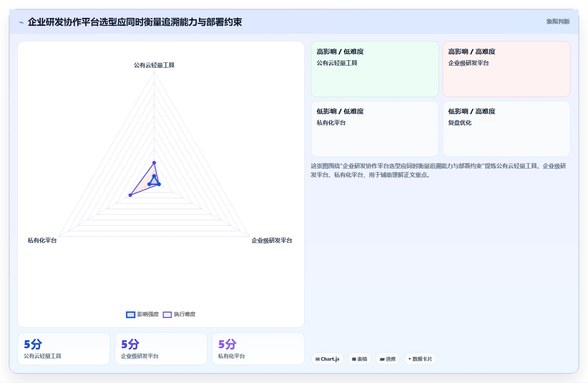Select the 高影响 / 高难度 quadrant card
The image size is (588, 383).
pos(506,69)
